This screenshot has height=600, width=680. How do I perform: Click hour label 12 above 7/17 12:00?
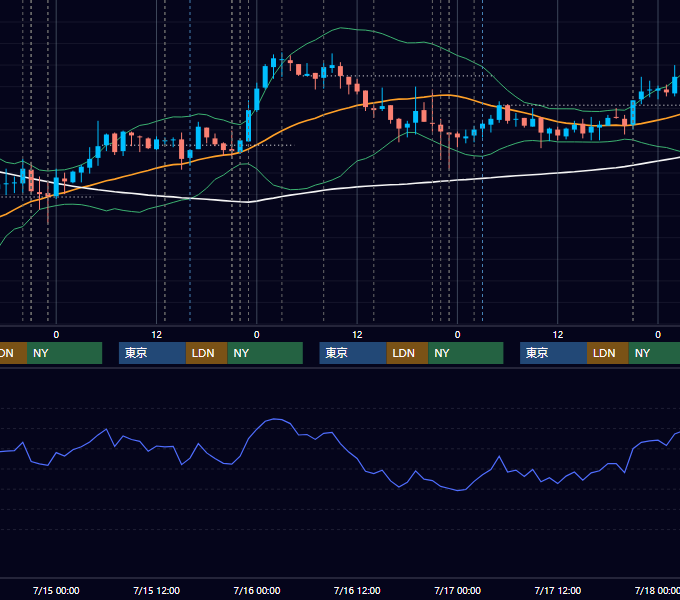[x=558, y=335]
